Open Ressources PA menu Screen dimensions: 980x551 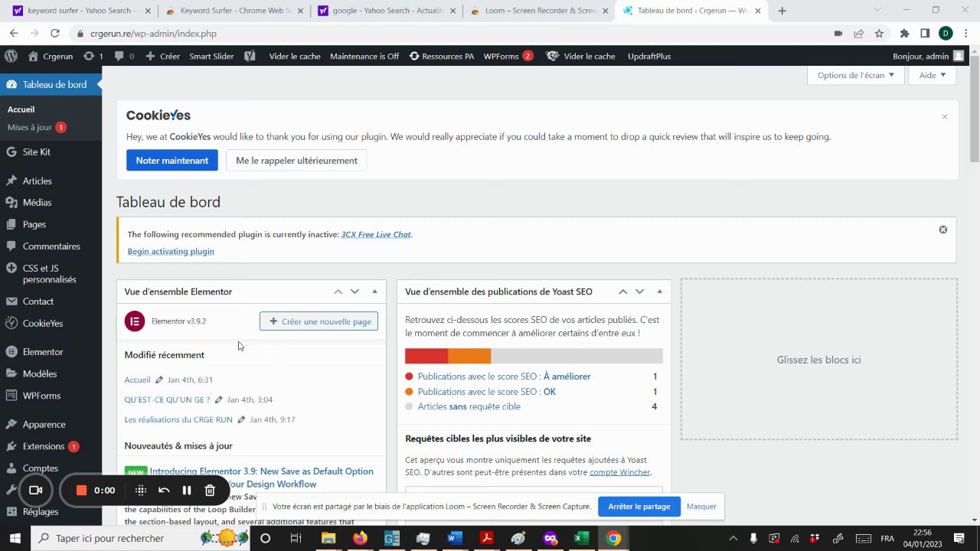click(x=442, y=56)
